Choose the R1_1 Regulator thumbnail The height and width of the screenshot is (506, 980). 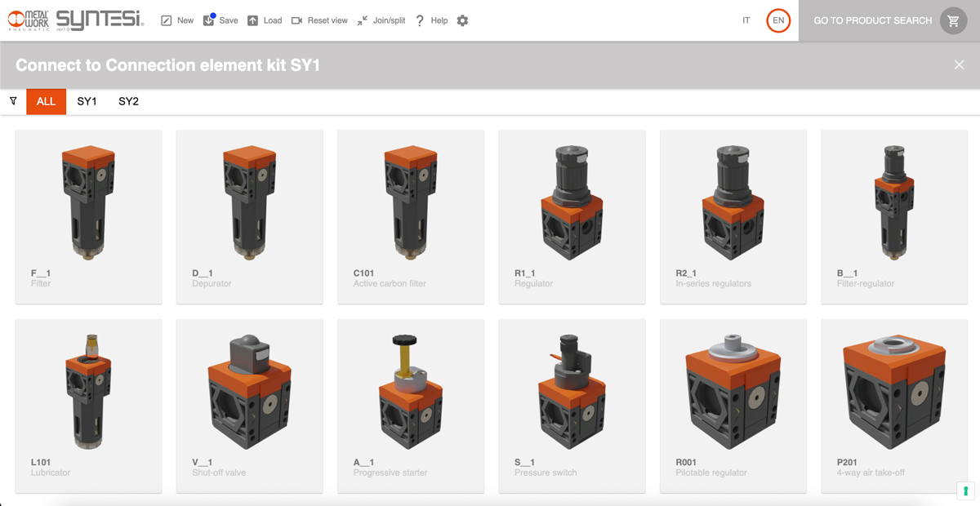(x=572, y=216)
